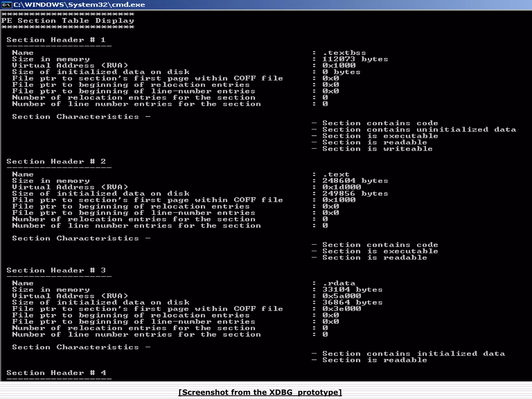The height and width of the screenshot is (399, 532).
Task: Select 'Section Characteristics -' label under Header 3
Action: [81, 347]
